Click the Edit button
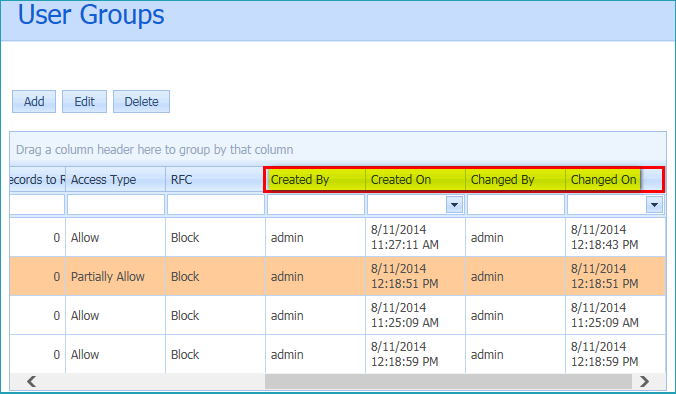 pos(84,102)
